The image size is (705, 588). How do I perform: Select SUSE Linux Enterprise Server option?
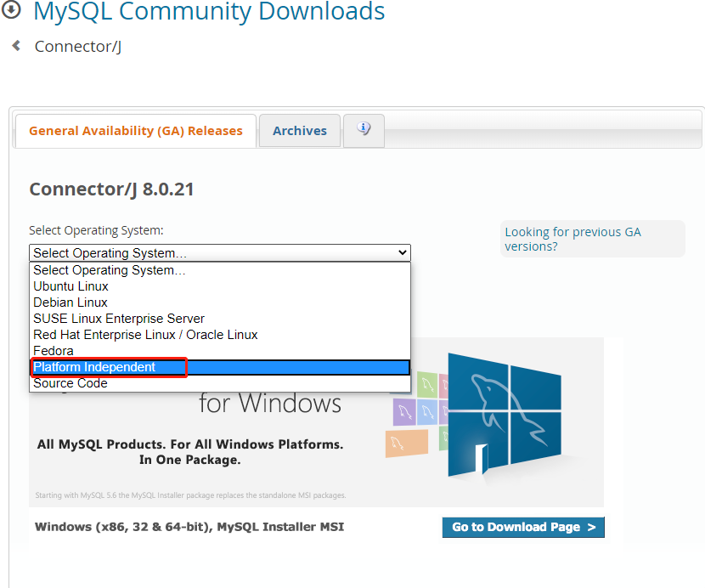[220, 319]
